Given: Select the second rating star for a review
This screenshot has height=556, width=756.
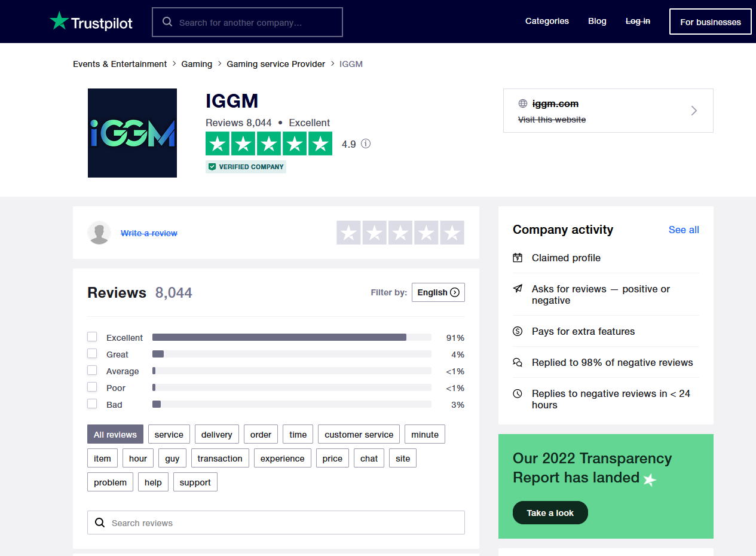Looking at the screenshot, I should coord(375,233).
